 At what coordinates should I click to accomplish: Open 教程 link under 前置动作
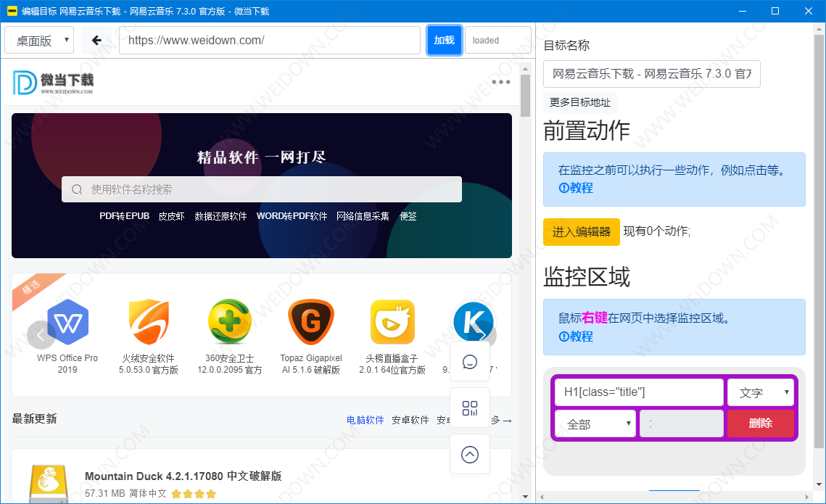(576, 188)
